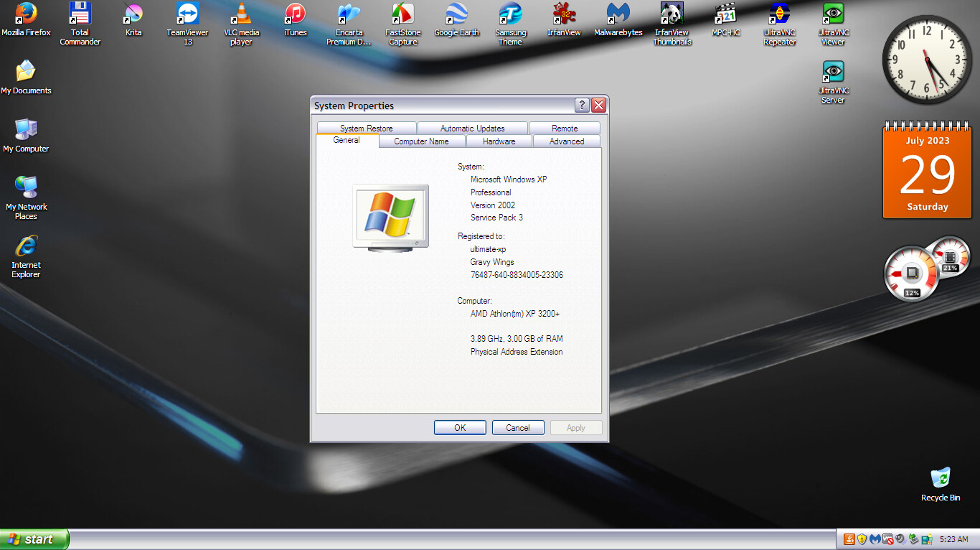The width and height of the screenshot is (980, 550).
Task: Select the Total Commander desktop shortcut
Action: [80, 14]
